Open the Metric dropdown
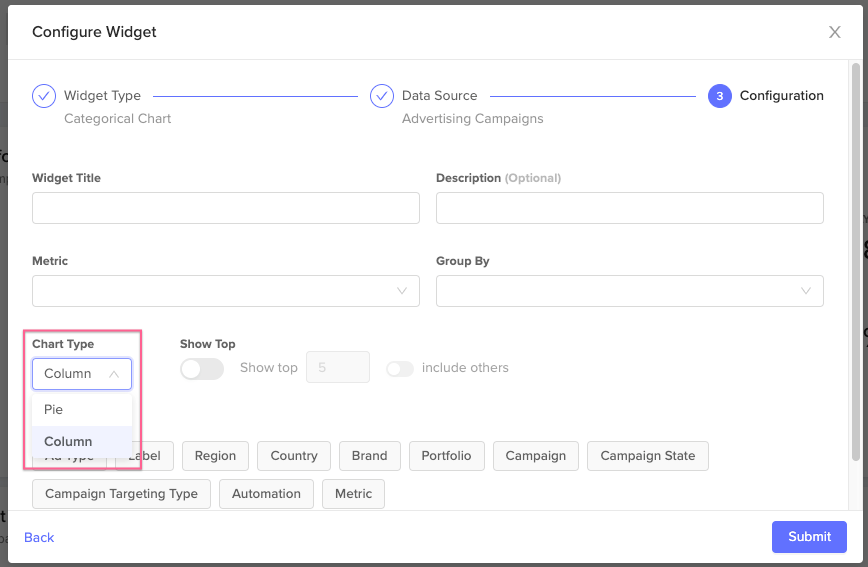Screen dimensions: 868x567 point(226,291)
